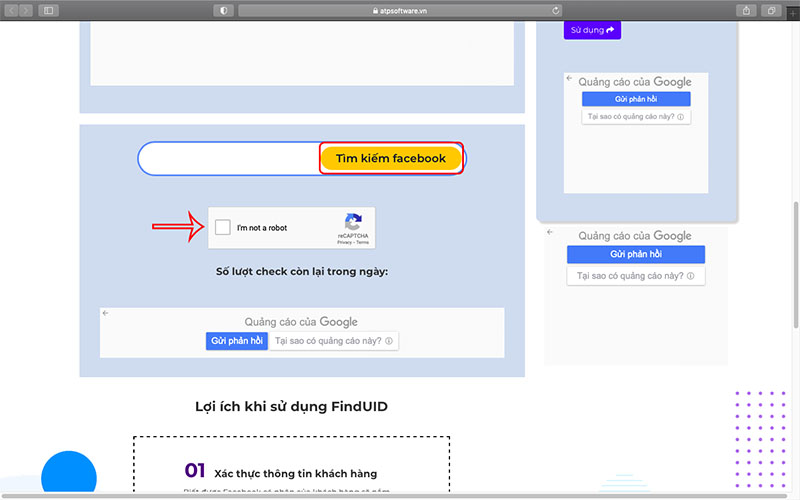Open the privacy report shield icon
The image size is (800, 500).
click(x=223, y=10)
